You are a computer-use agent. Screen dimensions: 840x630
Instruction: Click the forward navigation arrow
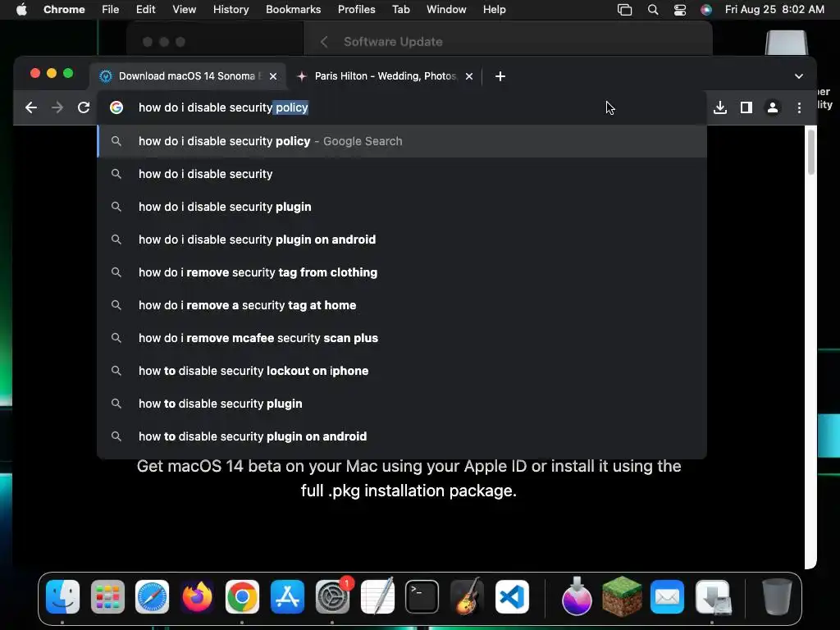57,107
